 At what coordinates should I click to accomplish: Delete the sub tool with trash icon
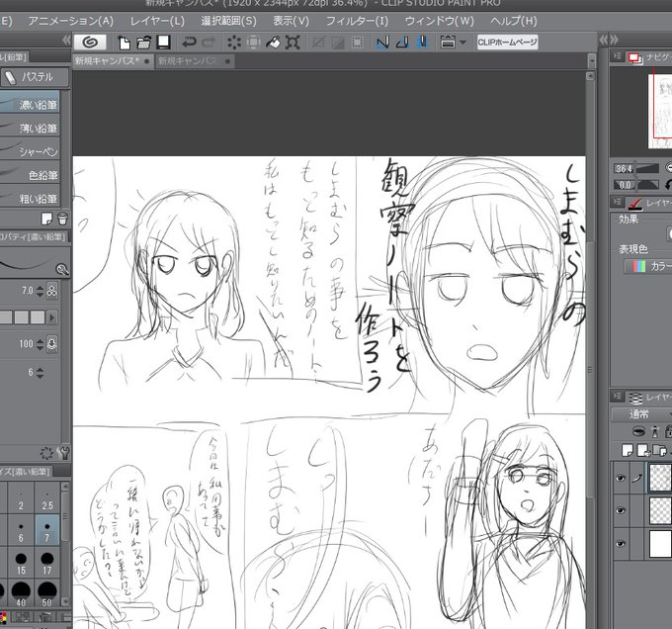62,220
